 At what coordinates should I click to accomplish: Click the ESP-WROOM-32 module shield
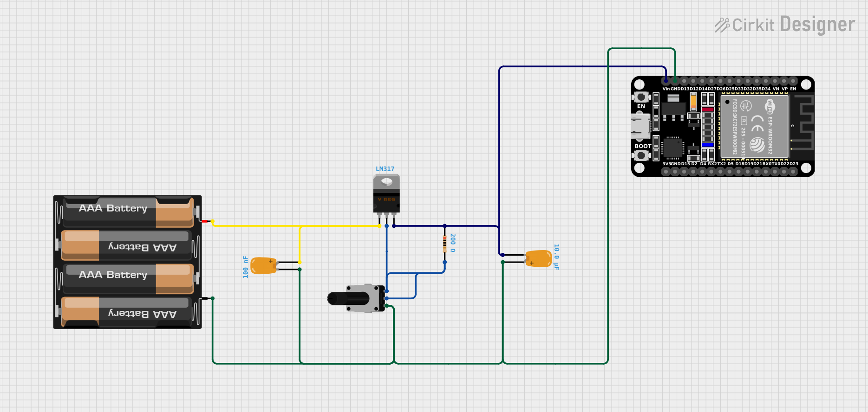click(754, 126)
